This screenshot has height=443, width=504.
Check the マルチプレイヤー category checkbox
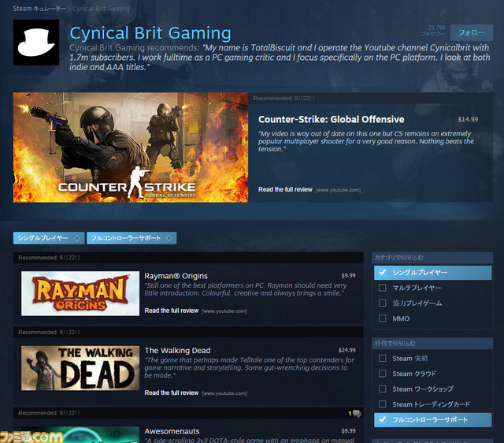382,288
